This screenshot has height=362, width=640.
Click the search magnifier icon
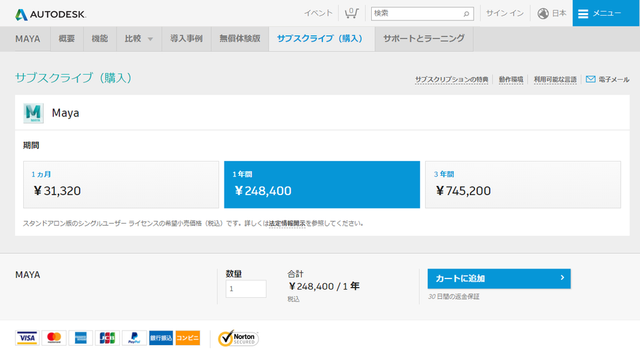[466, 14]
